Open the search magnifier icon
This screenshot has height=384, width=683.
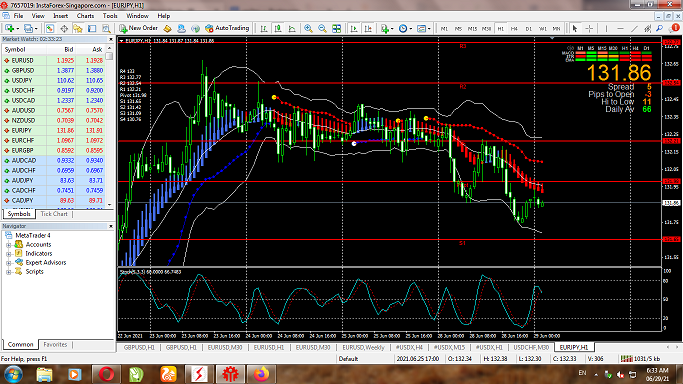tap(659, 28)
